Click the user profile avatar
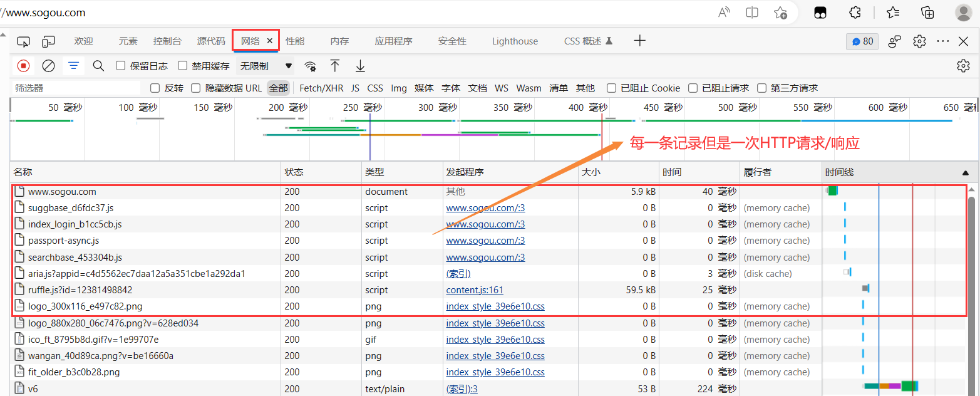Screen dimensions: 980x396 [964, 13]
